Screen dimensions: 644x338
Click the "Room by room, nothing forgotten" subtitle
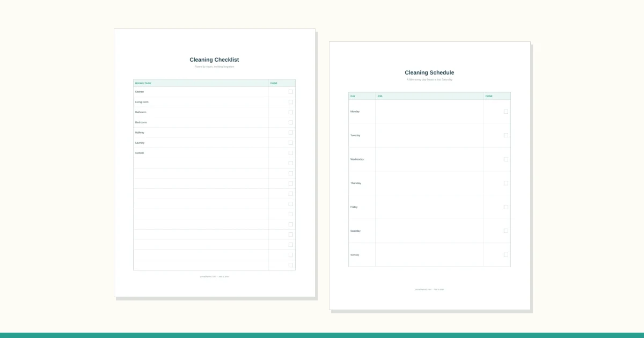coord(214,67)
